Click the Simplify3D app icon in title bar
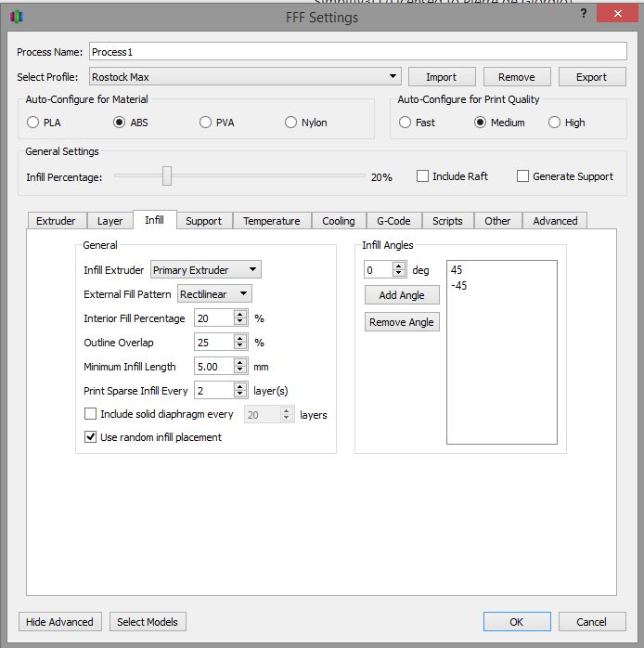 point(16,17)
